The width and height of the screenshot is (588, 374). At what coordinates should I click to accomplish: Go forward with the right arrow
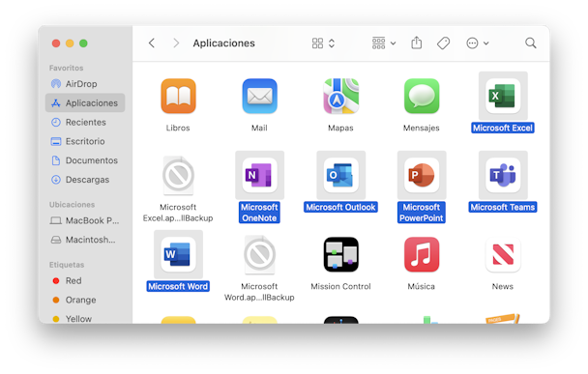point(176,43)
